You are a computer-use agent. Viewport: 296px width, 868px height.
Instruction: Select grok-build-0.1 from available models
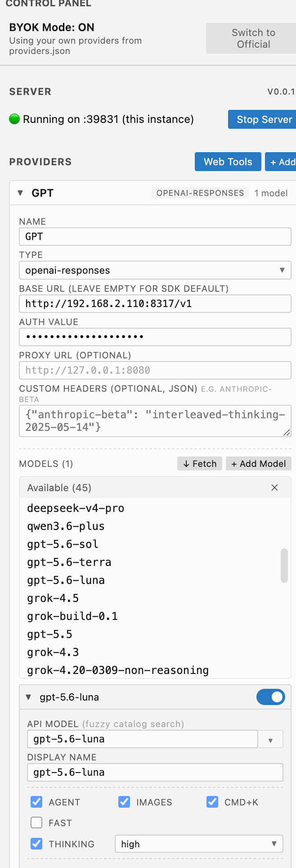click(x=155, y=616)
